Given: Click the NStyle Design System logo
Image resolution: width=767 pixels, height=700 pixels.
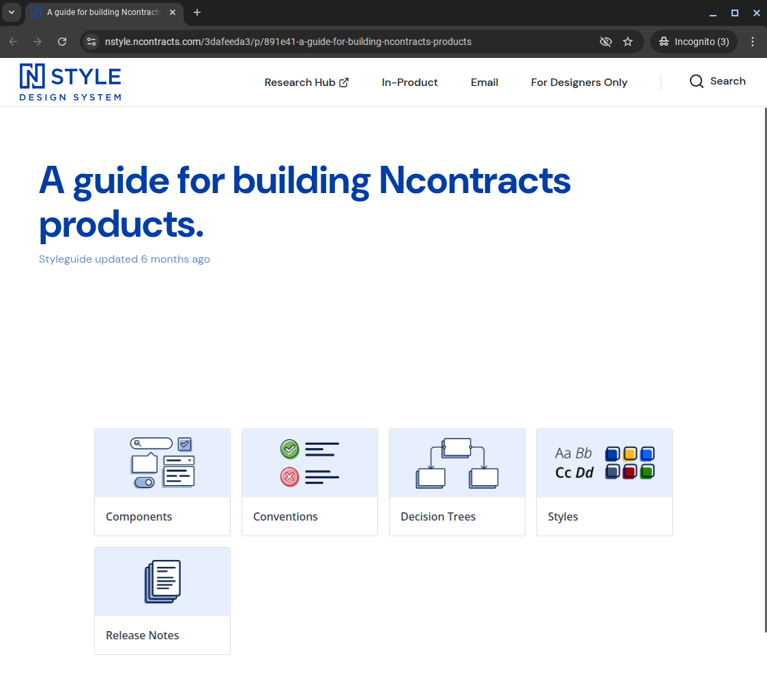Looking at the screenshot, I should tap(70, 83).
